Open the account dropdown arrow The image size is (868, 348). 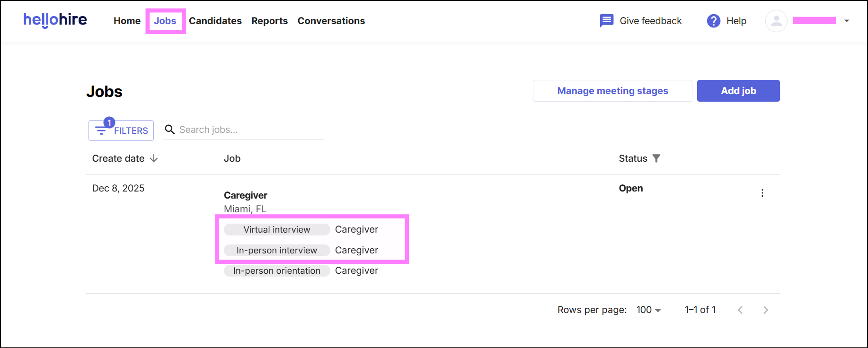coord(847,21)
